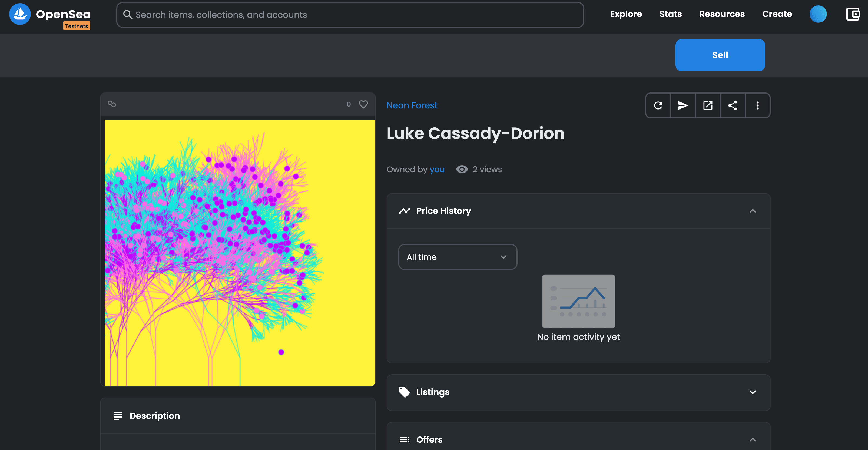Open the Neon Forest collection link
This screenshot has width=868, height=450.
tap(412, 105)
